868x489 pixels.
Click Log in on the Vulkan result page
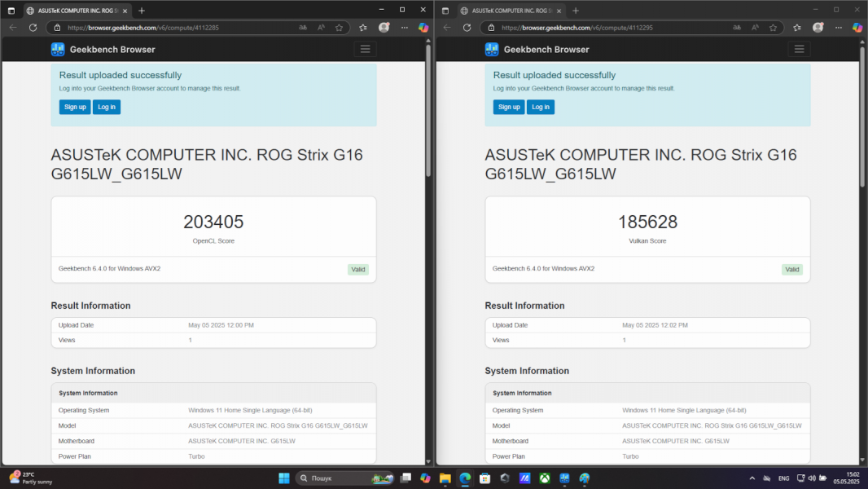(x=541, y=107)
